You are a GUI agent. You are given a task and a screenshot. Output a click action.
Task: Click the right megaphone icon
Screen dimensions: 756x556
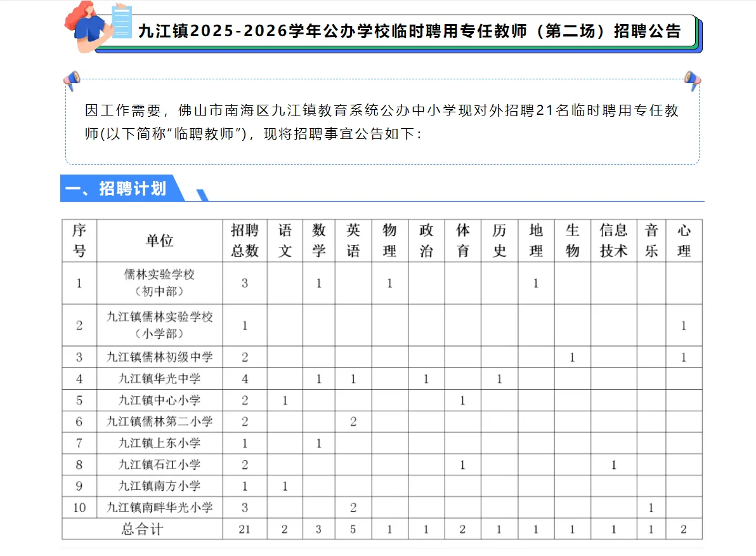coord(693,80)
